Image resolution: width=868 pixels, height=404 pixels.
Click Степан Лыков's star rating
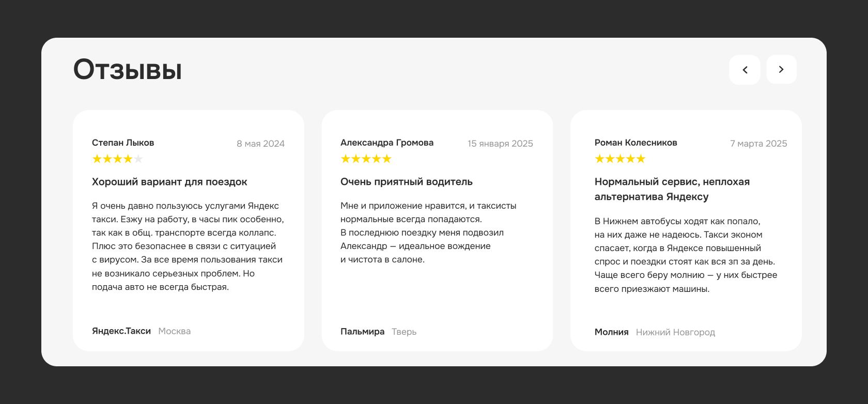(117, 159)
